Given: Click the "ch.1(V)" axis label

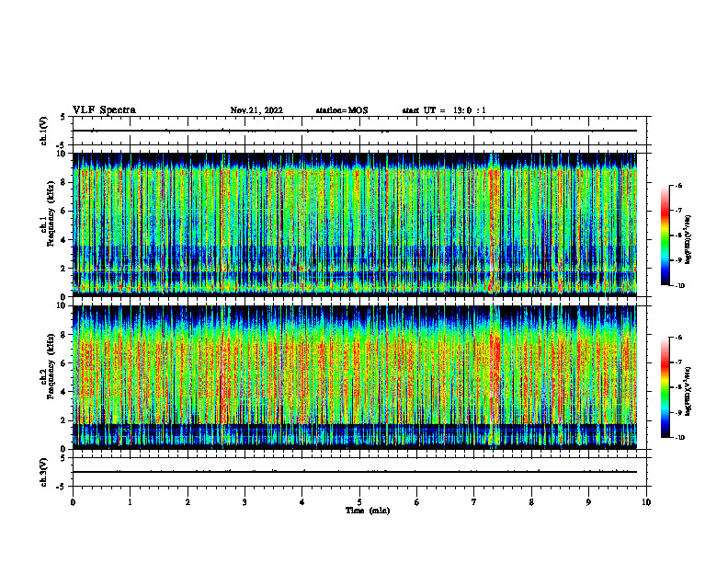Looking at the screenshot, I should click(44, 131).
